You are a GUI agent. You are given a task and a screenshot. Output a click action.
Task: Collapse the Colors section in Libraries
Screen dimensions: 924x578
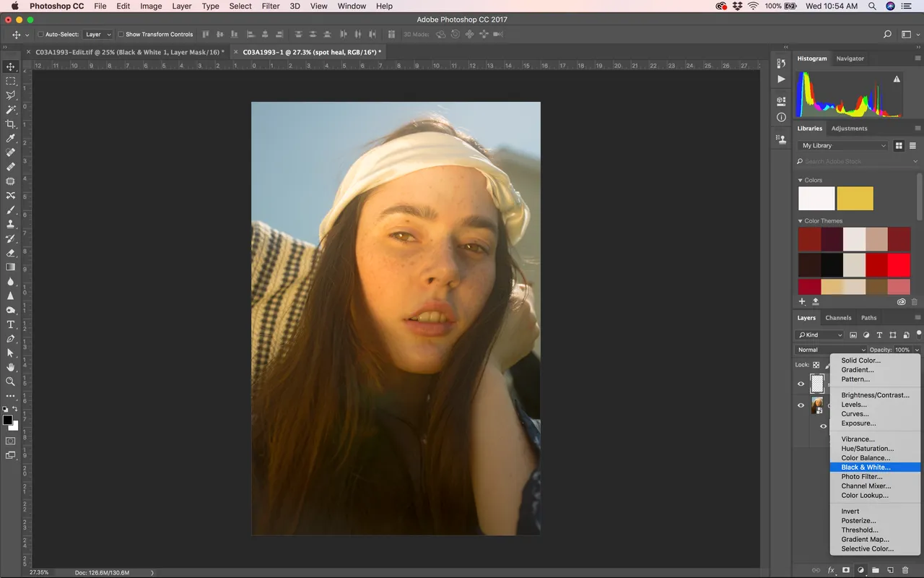point(800,181)
